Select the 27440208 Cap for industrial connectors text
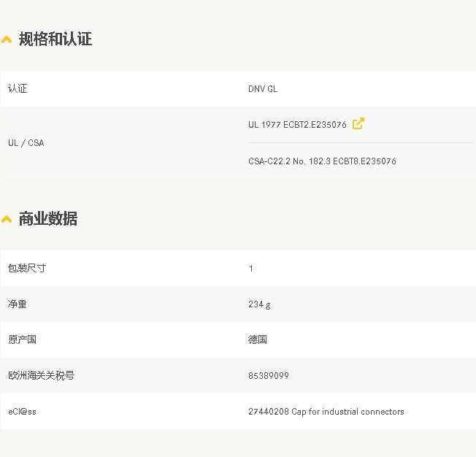Image resolution: width=476 pixels, height=457 pixels. click(326, 412)
